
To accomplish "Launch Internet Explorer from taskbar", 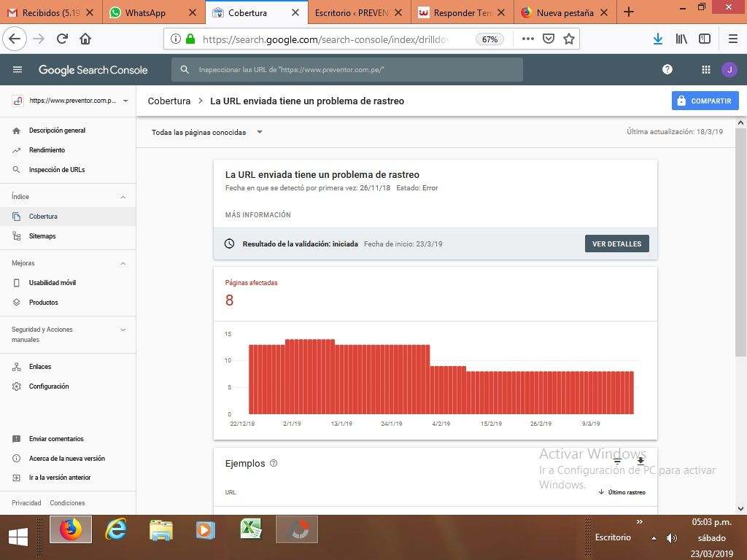I will 116,529.
